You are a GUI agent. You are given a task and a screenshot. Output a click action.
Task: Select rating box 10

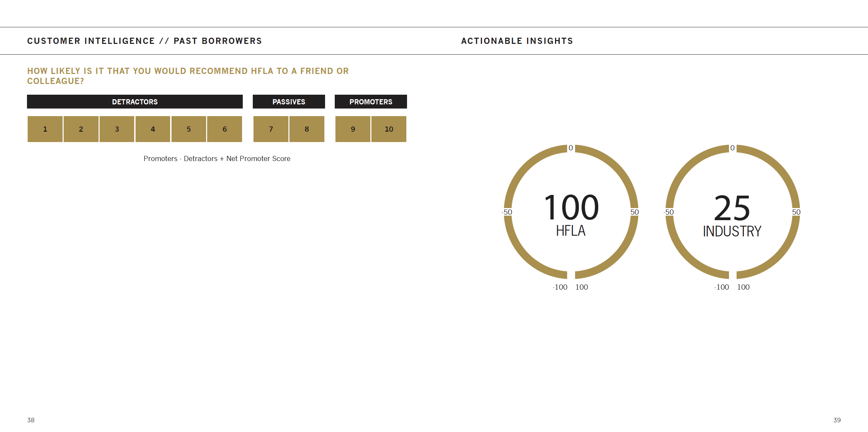[389, 129]
